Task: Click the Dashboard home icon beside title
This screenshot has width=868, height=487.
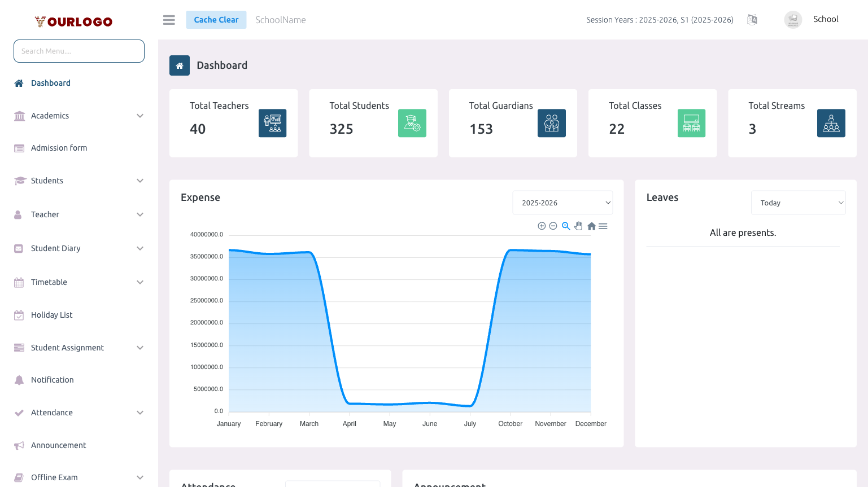Action: (180, 65)
